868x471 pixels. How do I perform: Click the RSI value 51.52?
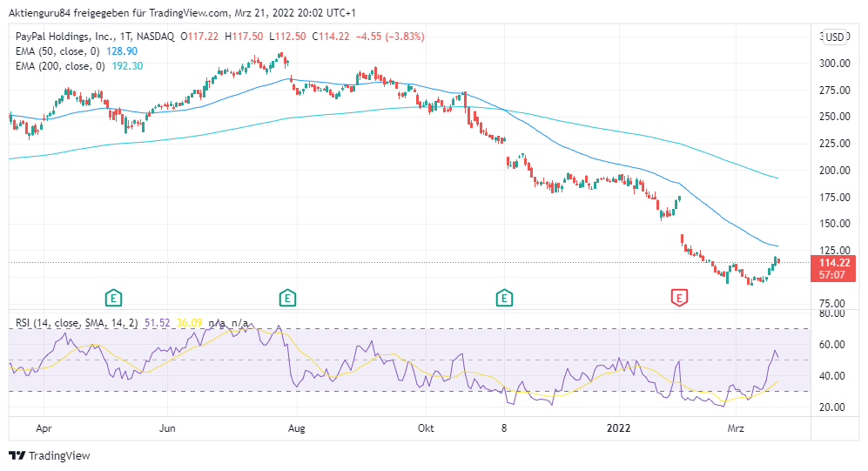pyautogui.click(x=158, y=323)
